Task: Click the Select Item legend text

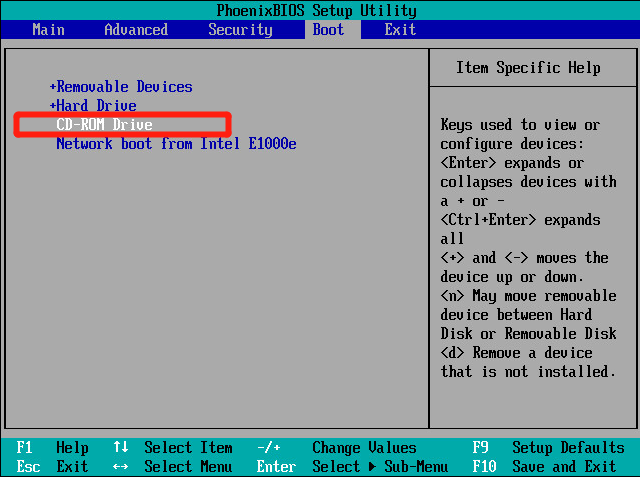Action: tap(188, 448)
